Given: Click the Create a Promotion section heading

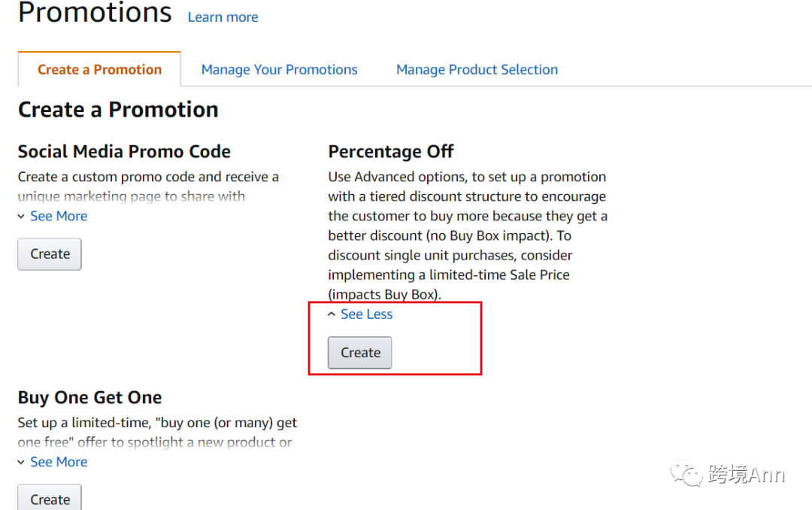Looking at the screenshot, I should (x=118, y=110).
